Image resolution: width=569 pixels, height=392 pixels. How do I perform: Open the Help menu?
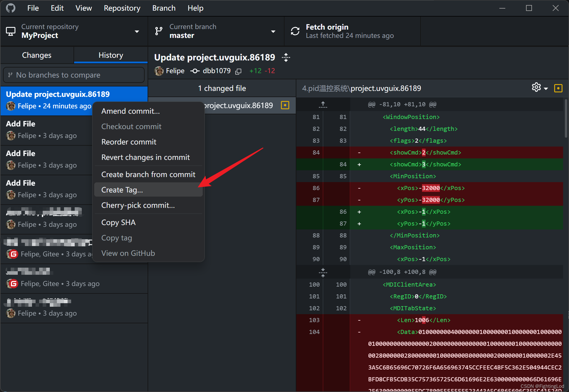tap(196, 8)
